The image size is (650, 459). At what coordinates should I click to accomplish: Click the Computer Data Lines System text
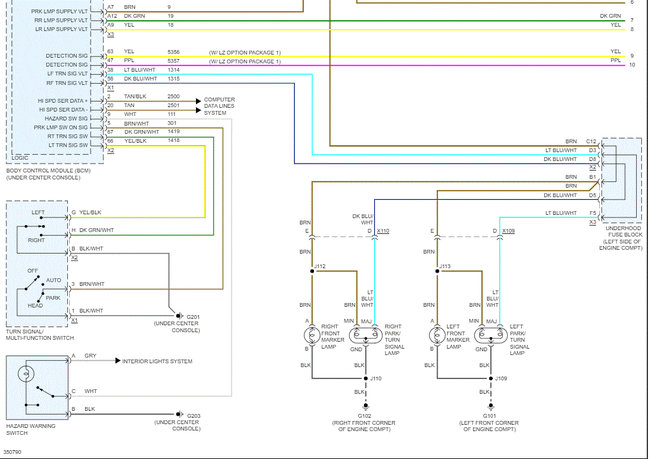(219, 106)
